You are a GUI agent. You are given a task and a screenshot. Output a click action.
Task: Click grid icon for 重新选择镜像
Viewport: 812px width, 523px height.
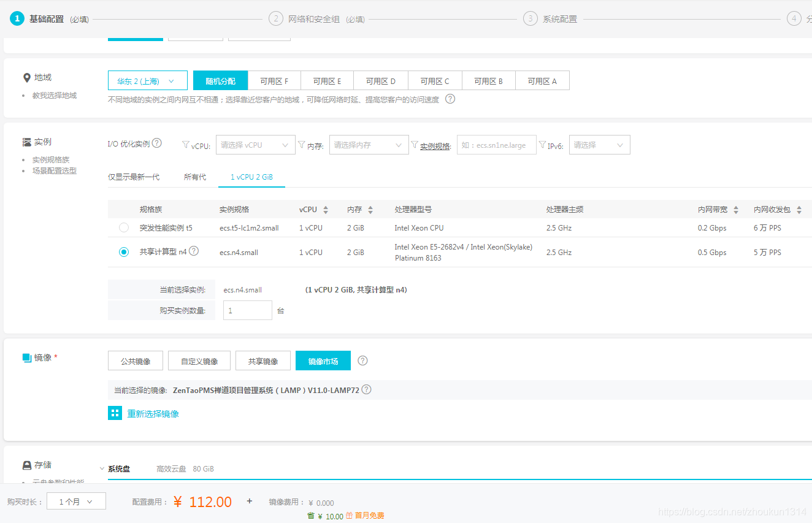pos(115,413)
